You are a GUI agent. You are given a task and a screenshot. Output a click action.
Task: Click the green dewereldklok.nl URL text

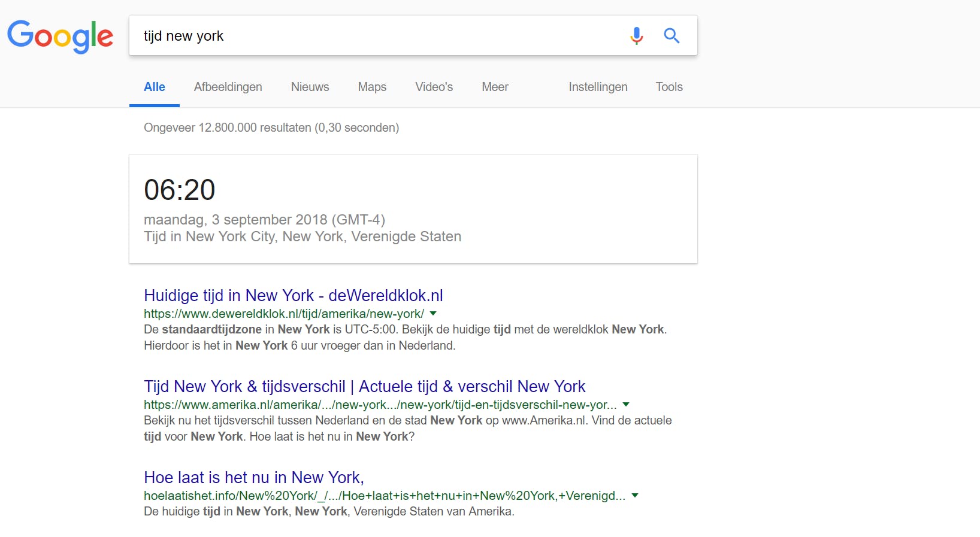pyautogui.click(x=284, y=313)
